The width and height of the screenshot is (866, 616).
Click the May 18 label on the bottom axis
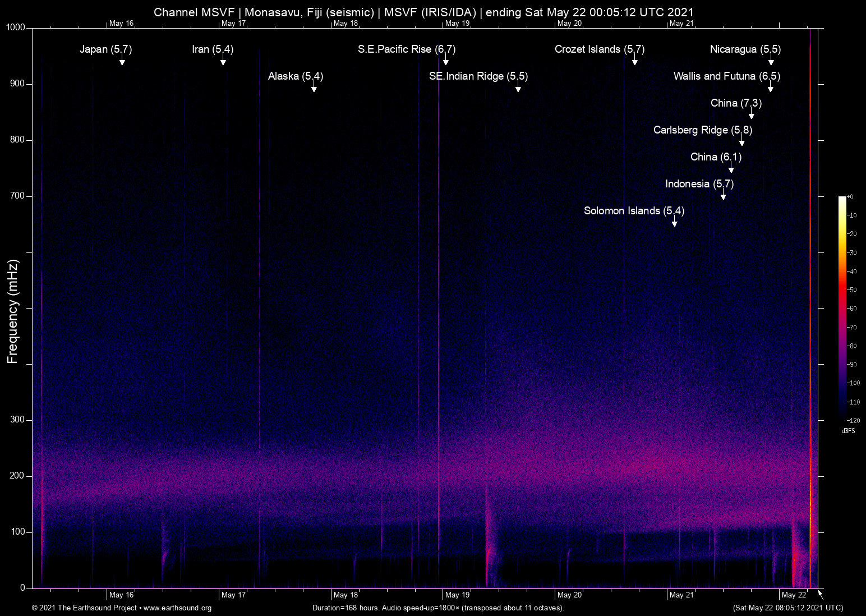click(x=346, y=595)
